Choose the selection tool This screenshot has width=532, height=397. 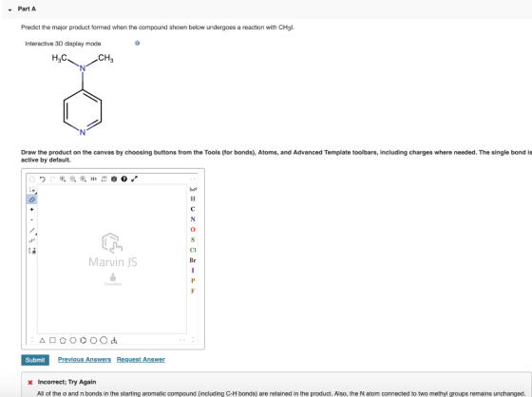pos(32,190)
